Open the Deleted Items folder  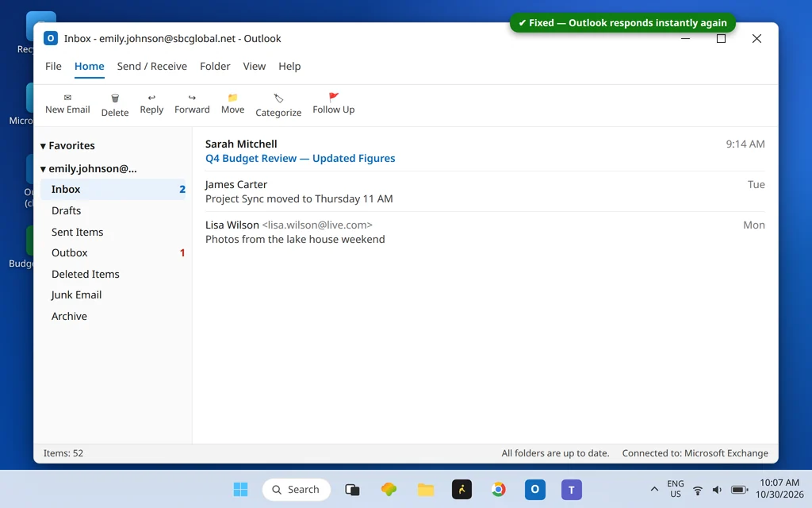click(113, 274)
